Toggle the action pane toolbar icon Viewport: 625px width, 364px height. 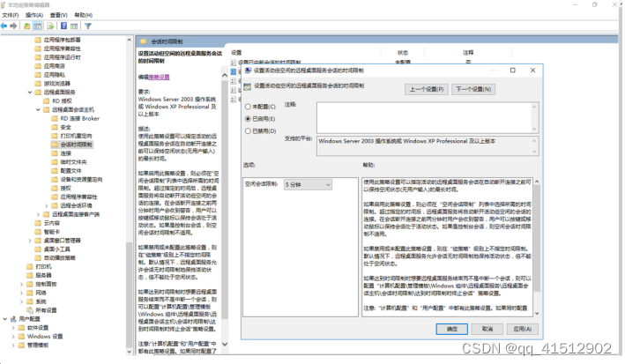click(74, 26)
